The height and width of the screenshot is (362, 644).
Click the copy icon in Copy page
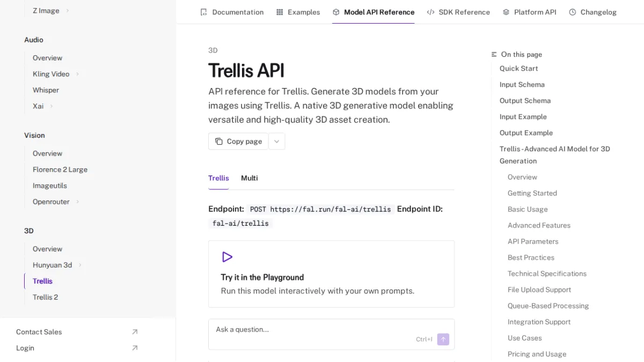click(x=219, y=142)
